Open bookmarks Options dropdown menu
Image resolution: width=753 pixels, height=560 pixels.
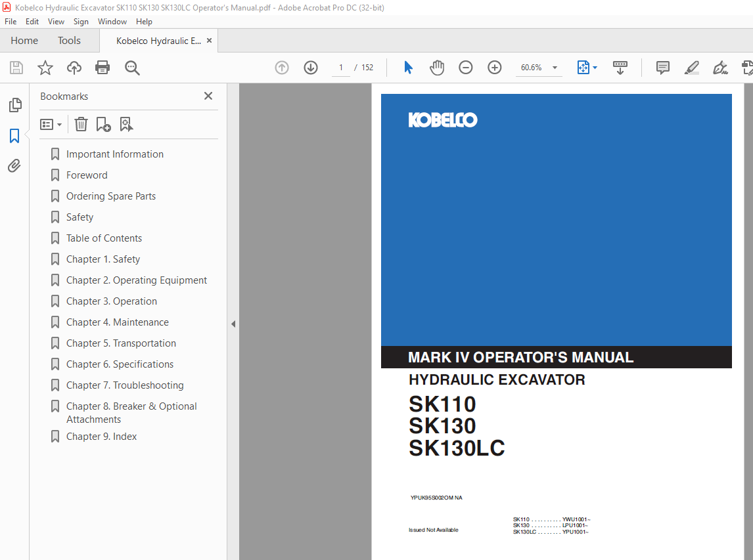click(51, 125)
